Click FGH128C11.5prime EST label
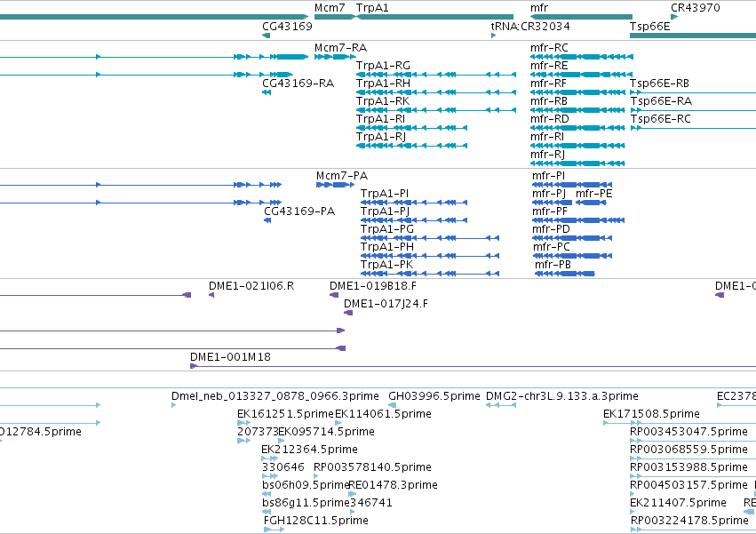Screen dimensions: 756x534 pyautogui.click(x=315, y=521)
